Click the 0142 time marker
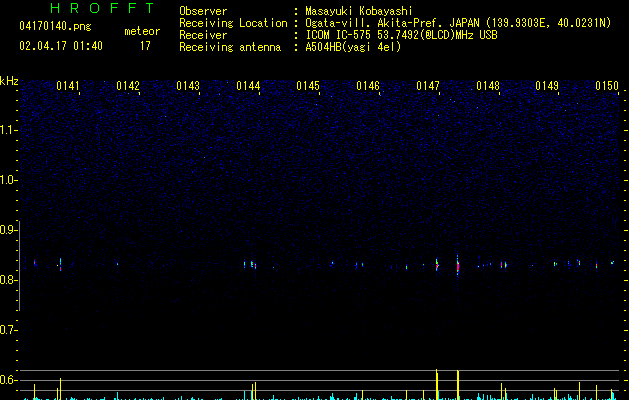Screen dimensions: 629x400 point(128,86)
